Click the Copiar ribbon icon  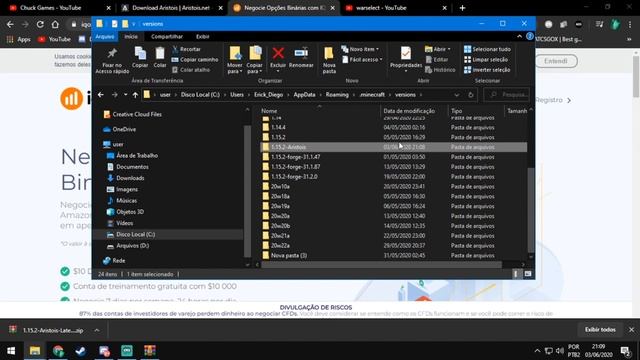click(140, 53)
